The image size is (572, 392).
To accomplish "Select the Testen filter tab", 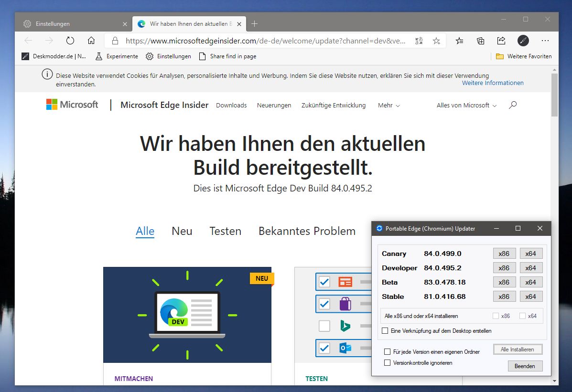I will 226,231.
